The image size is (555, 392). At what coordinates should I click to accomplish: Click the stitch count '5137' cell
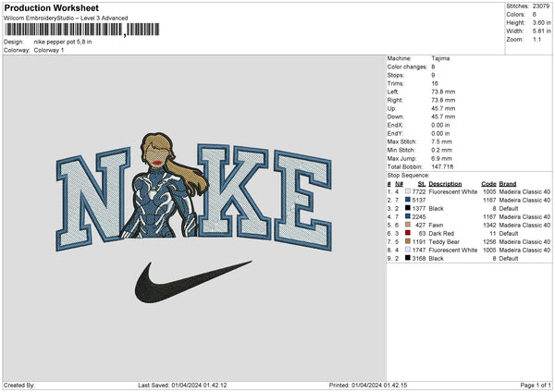(x=419, y=201)
